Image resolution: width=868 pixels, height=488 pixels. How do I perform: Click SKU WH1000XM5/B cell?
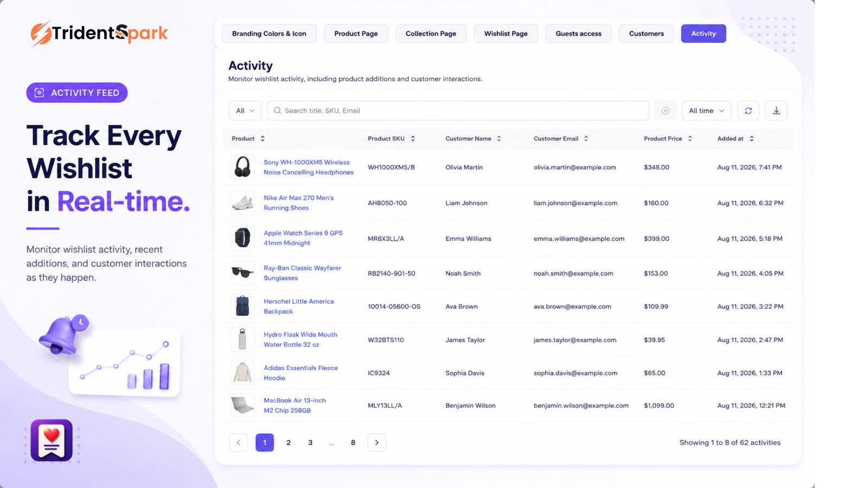pos(391,168)
